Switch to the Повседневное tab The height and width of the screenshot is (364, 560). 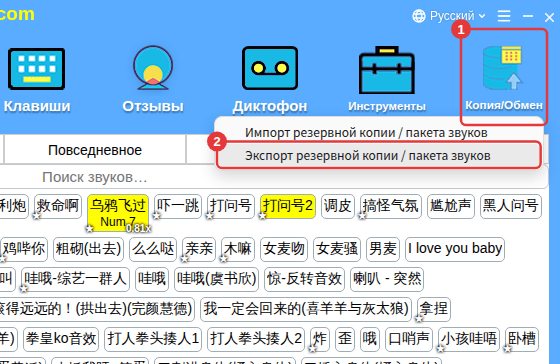click(95, 150)
